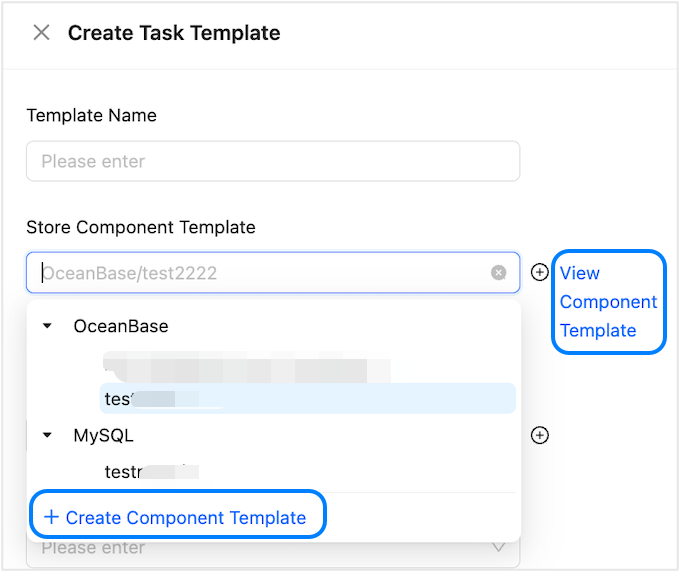The height and width of the screenshot is (572, 680).
Task: Open the View Component Template link
Action: 608,301
